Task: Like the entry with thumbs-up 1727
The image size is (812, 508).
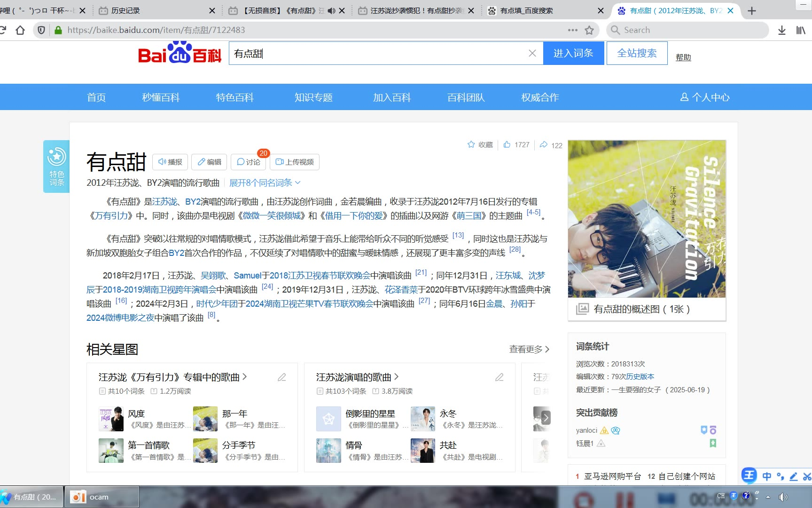Action: pyautogui.click(x=507, y=144)
